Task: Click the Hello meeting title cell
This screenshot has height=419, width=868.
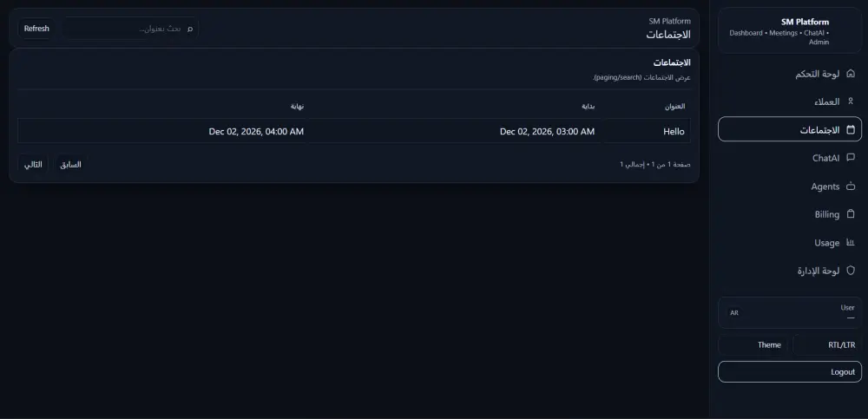Action: coord(646,131)
